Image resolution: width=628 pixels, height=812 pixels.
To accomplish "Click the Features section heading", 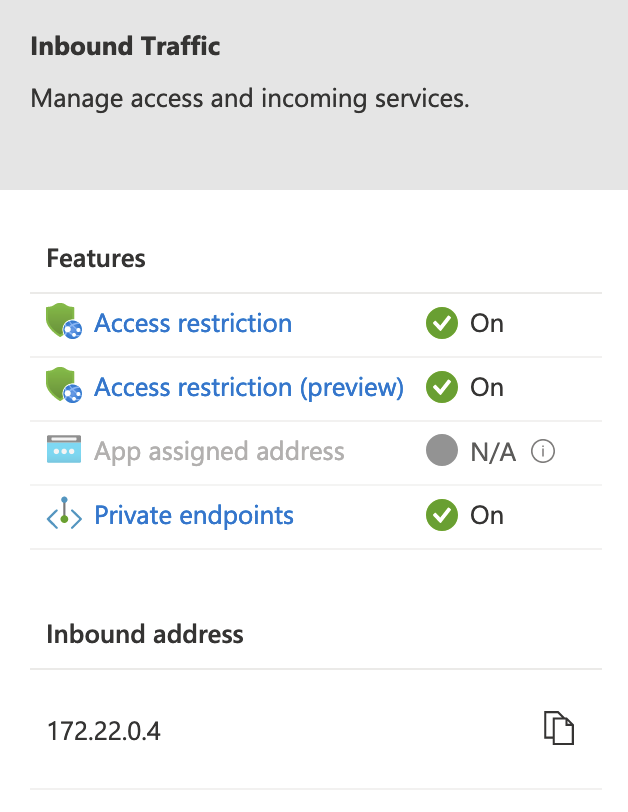I will (96, 258).
